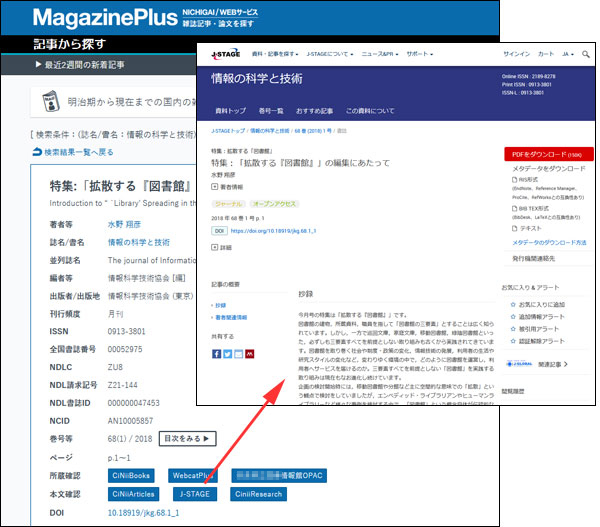Expand 詳細 plus box
Image resolution: width=600 pixels, height=527 pixels.
coord(215,246)
